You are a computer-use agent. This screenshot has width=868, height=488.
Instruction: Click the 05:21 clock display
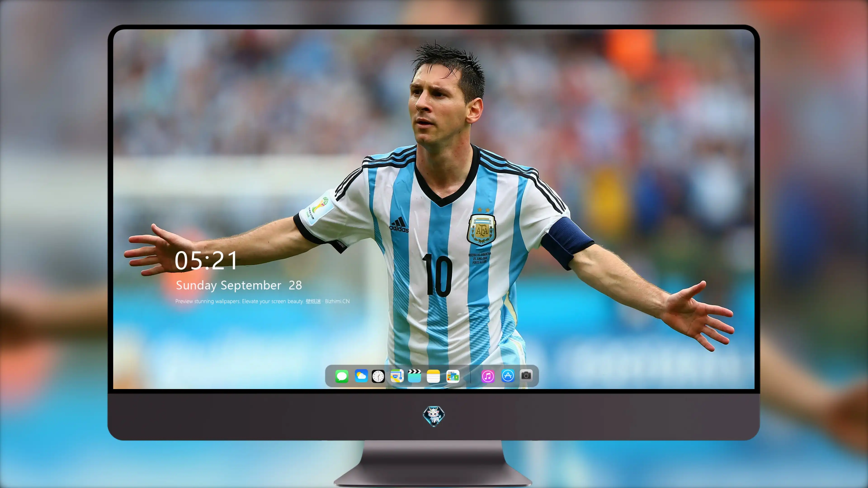pos(206,260)
